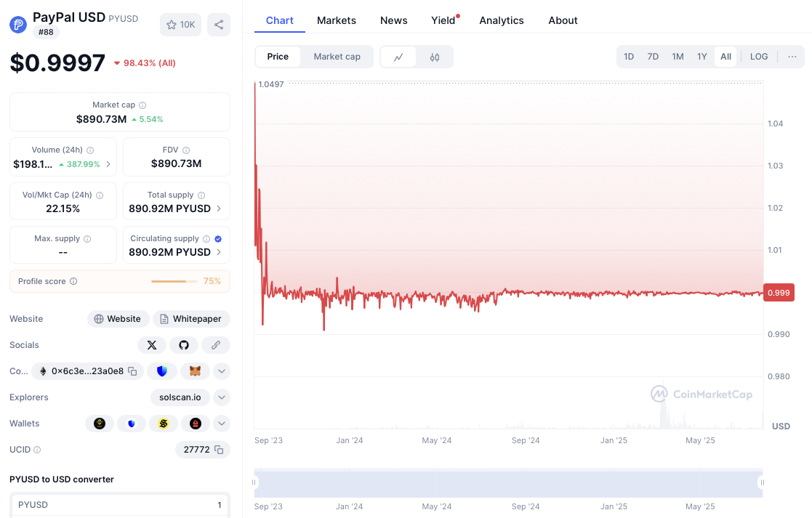Expand the Explorers dropdown chevron
This screenshot has height=518, width=812.
(222, 397)
